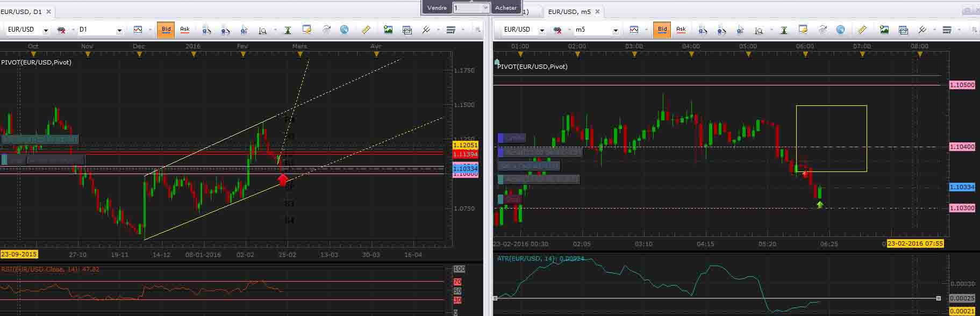Viewport: 980px width, 316px height.
Task: Click PIVOT(EUR/USD,Pivot) label on m5 chart
Action: pyautogui.click(x=532, y=67)
